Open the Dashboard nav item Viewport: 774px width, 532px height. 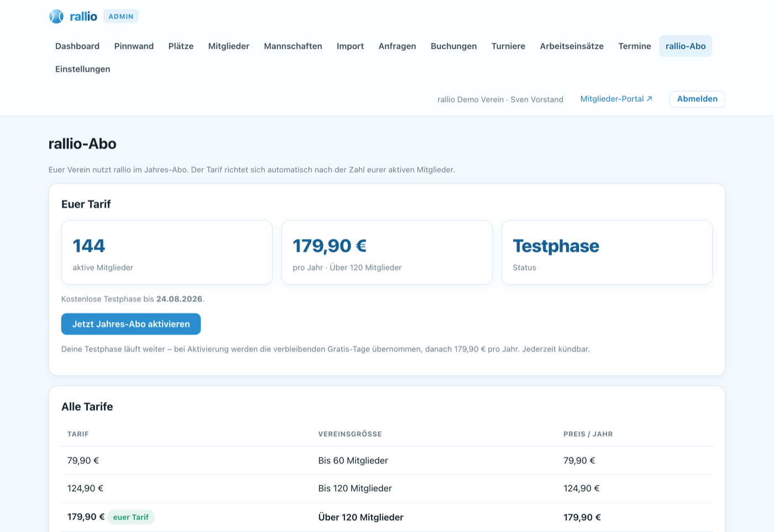[77, 46]
